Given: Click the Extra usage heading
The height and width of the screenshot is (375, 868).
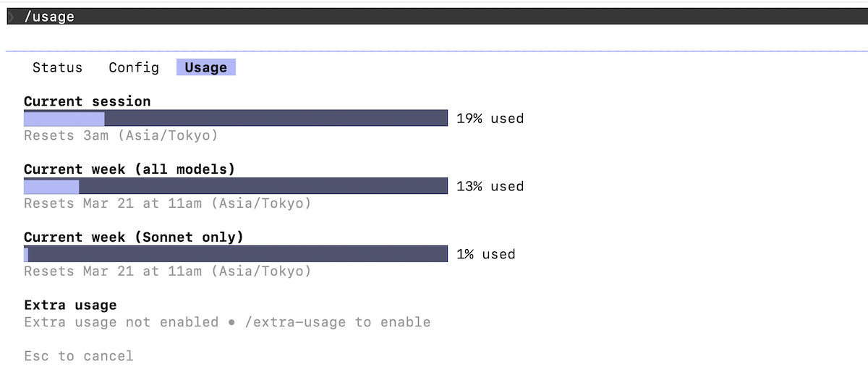Looking at the screenshot, I should pyautogui.click(x=70, y=306).
